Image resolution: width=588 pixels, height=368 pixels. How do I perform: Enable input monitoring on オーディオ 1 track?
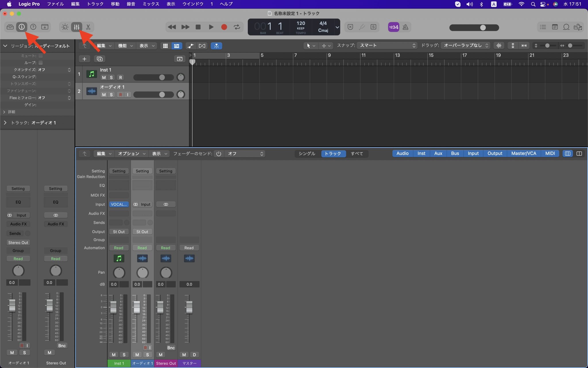pyautogui.click(x=127, y=95)
